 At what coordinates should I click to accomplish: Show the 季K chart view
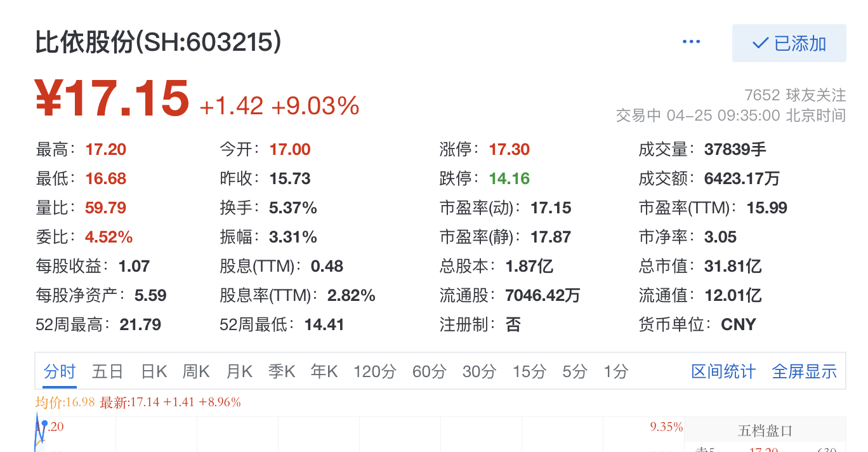pyautogui.click(x=282, y=371)
